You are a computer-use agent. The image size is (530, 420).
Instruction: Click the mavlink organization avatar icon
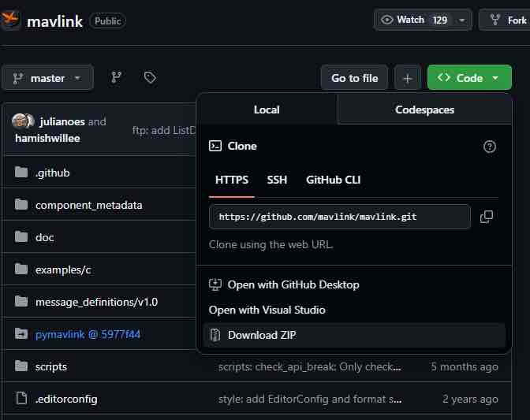pyautogui.click(x=9, y=20)
